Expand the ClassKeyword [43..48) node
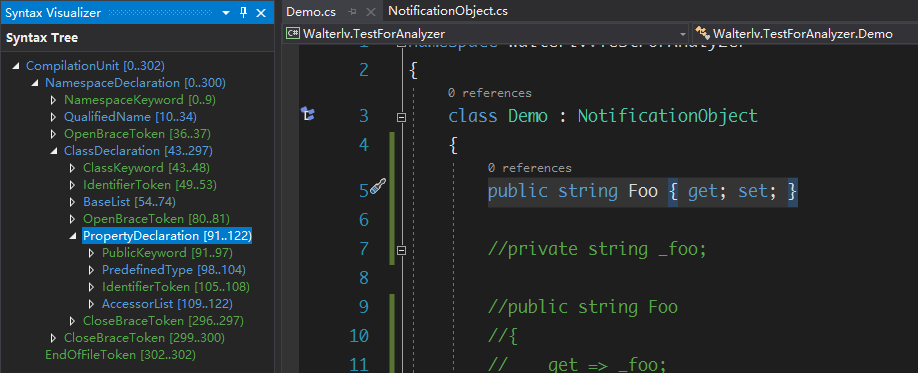This screenshot has height=373, width=918. point(72,168)
